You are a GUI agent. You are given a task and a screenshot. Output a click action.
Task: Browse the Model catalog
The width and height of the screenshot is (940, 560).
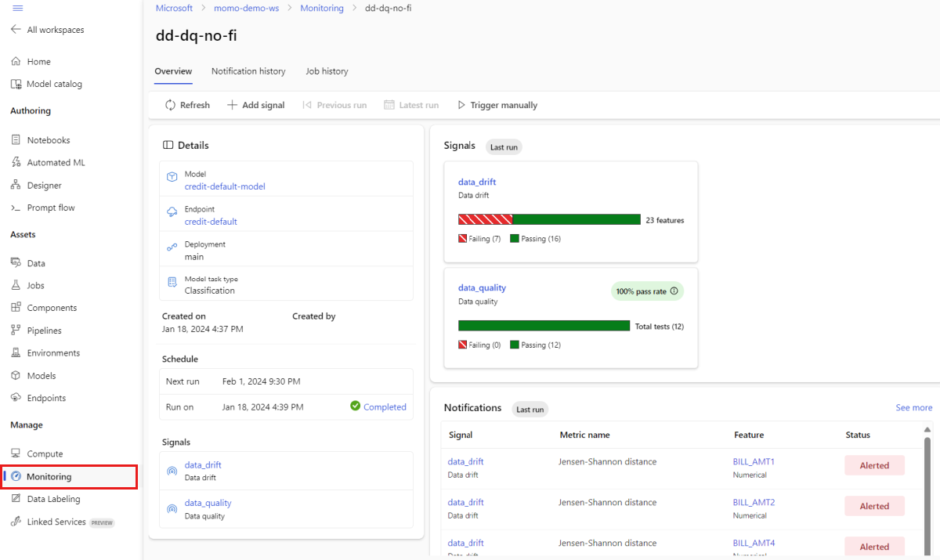pyautogui.click(x=51, y=84)
